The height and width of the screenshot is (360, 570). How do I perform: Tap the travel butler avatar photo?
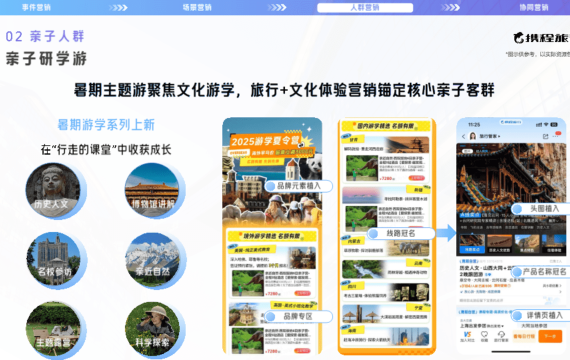(x=473, y=136)
